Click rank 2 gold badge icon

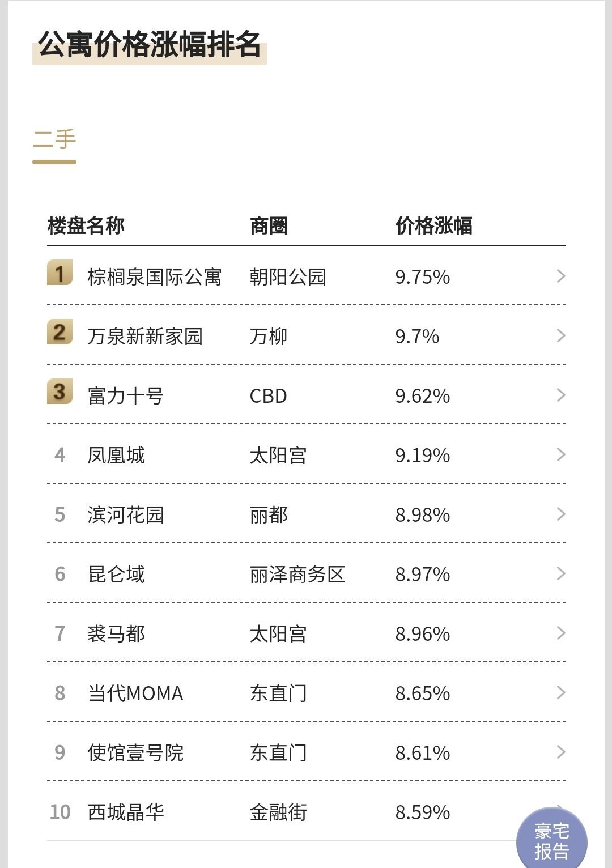pyautogui.click(x=59, y=332)
